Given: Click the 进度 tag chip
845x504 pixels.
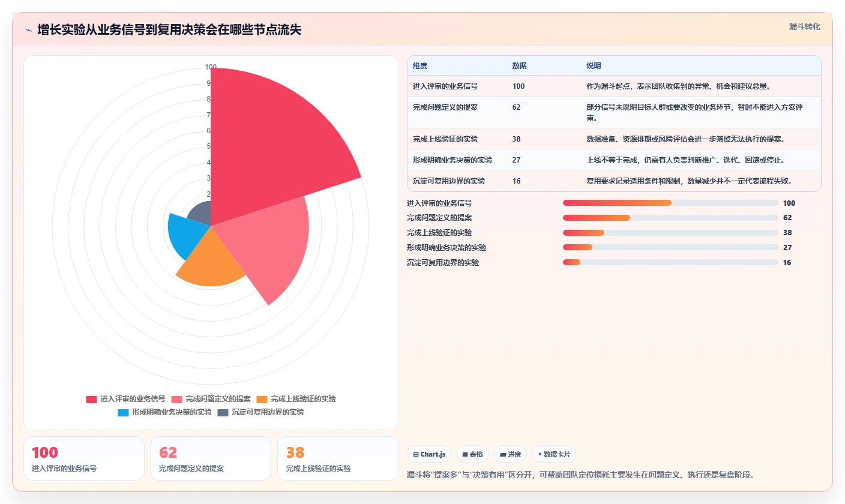Looking at the screenshot, I should tap(511, 454).
